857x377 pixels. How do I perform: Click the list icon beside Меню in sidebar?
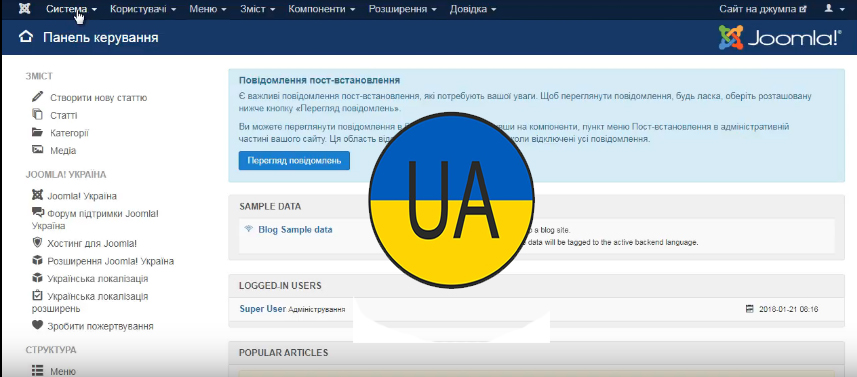pyautogui.click(x=37, y=370)
